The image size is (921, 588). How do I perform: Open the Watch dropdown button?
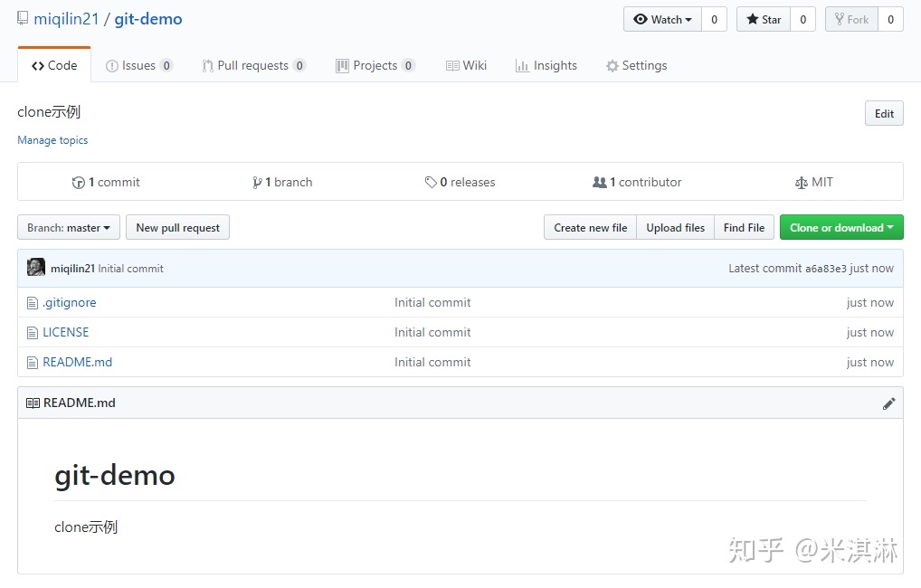pyautogui.click(x=662, y=19)
